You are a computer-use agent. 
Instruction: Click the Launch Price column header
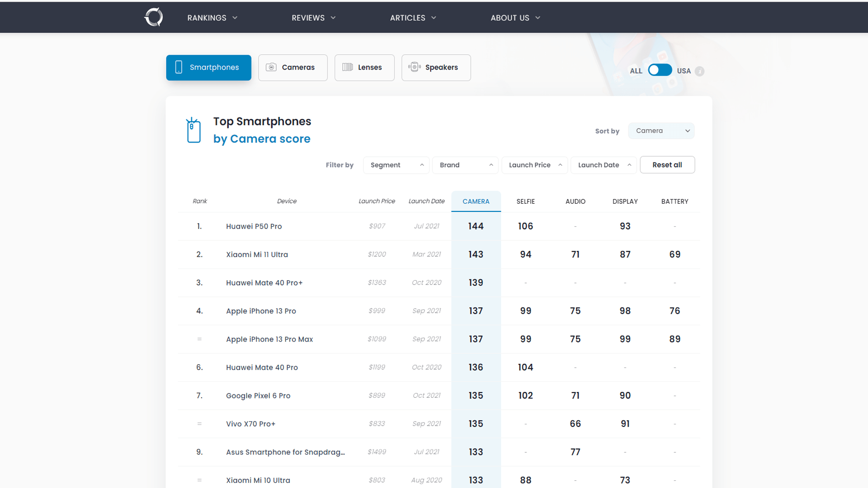(377, 202)
